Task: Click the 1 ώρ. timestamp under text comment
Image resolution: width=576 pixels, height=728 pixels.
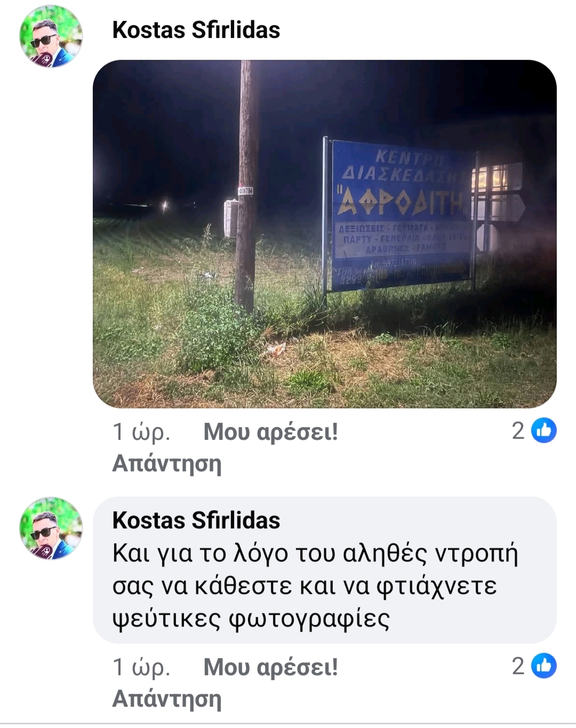Action: [x=141, y=667]
